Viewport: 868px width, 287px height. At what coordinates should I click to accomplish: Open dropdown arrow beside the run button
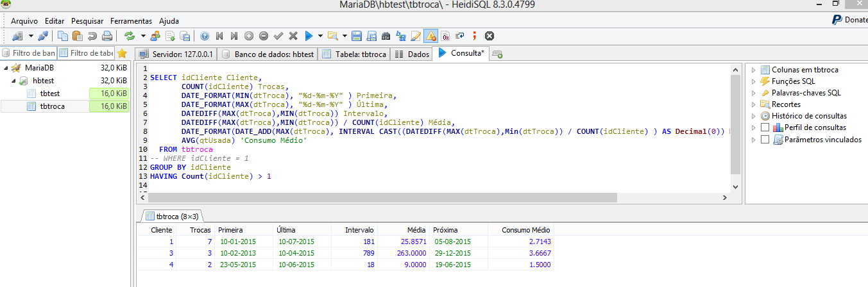321,36
